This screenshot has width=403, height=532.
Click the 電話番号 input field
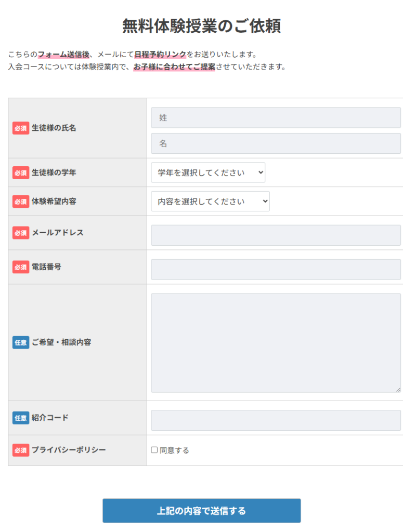(276, 270)
